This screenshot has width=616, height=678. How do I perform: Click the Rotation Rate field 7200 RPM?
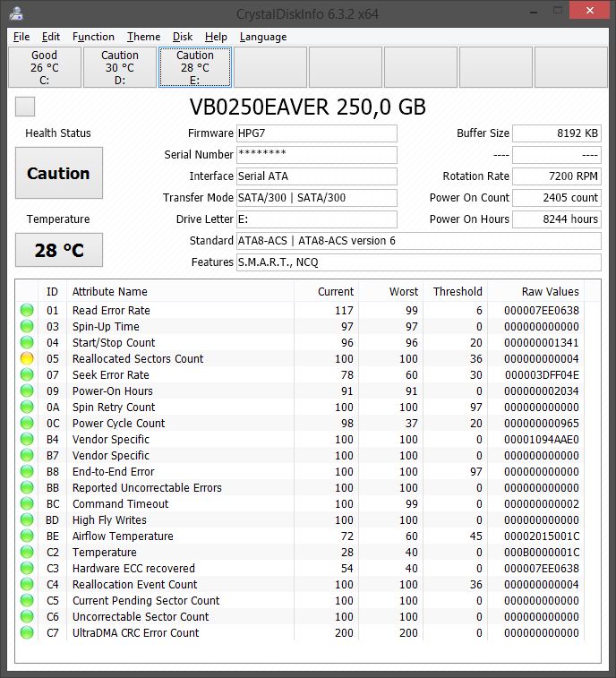click(557, 176)
